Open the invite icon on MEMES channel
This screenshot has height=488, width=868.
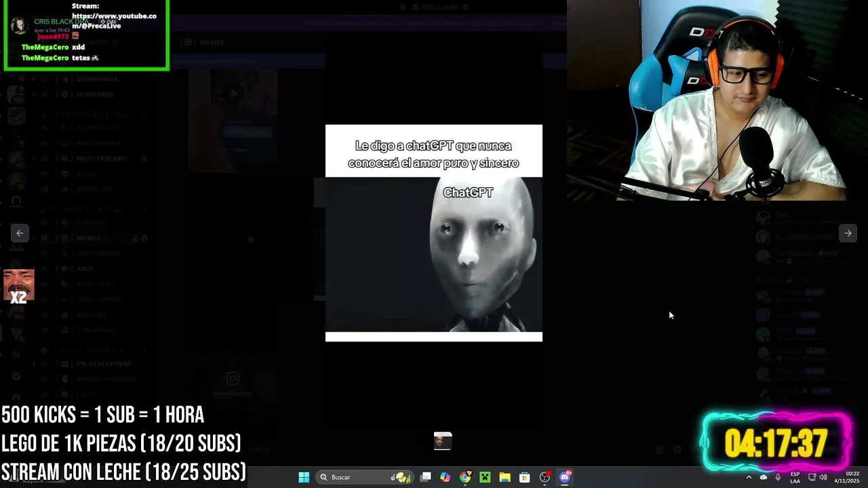(135, 239)
